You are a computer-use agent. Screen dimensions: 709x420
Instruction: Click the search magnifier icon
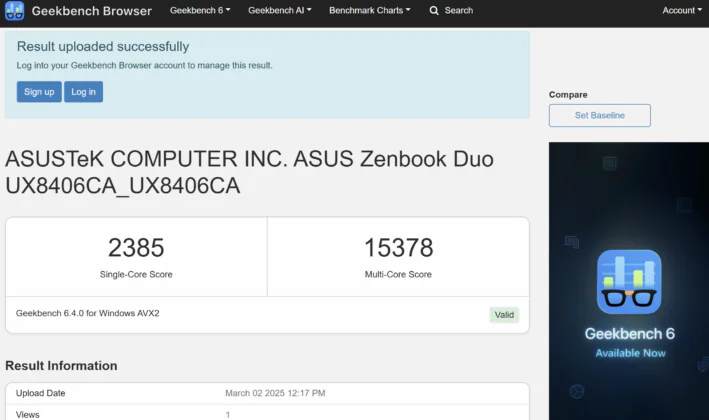[x=434, y=10]
